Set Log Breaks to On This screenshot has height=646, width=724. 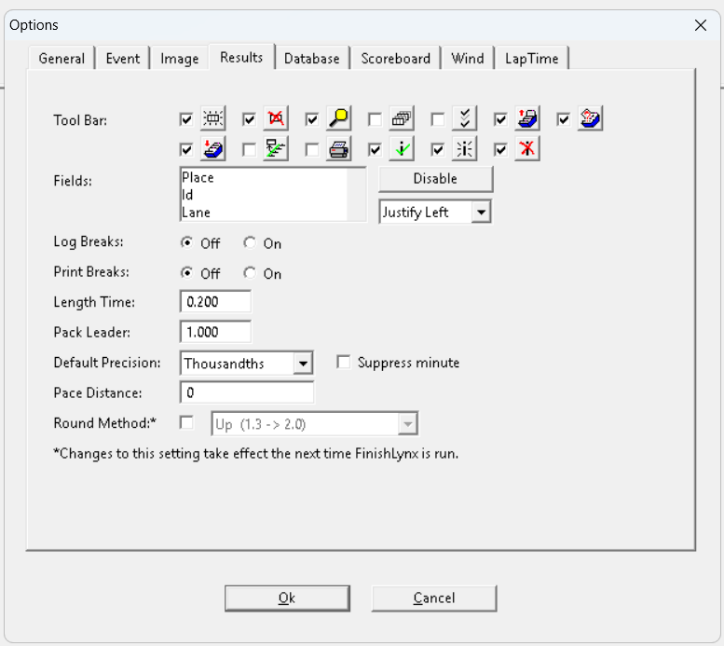click(x=250, y=243)
